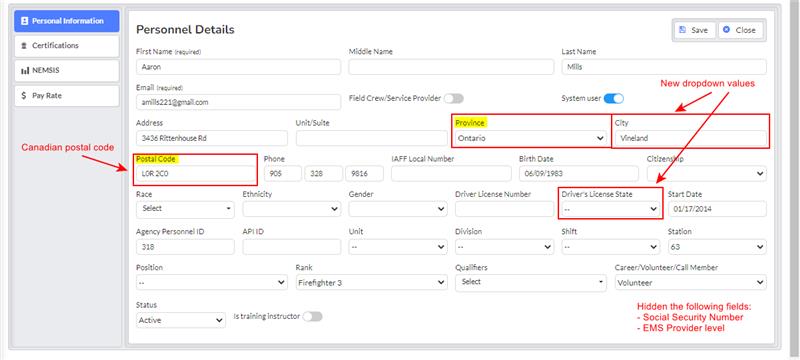
Task: Open the Shift dropdown
Action: [611, 247]
